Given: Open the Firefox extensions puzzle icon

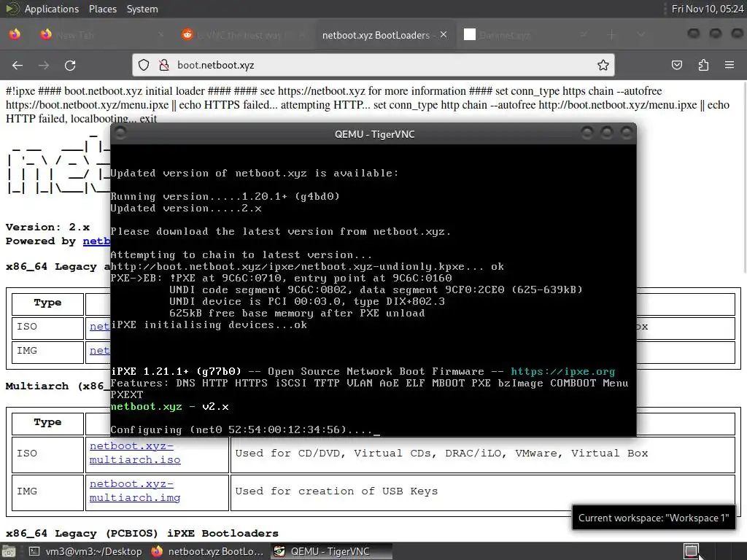Looking at the screenshot, I should click(703, 65).
